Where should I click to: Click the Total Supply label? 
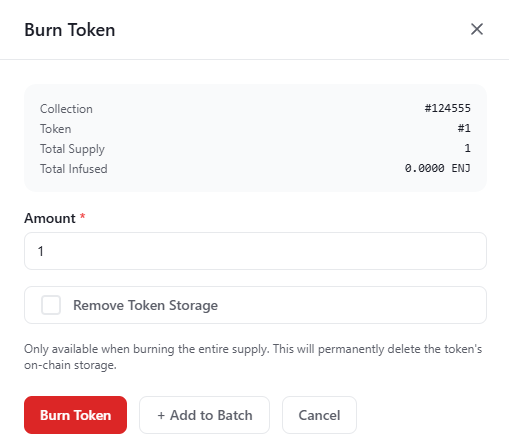pyautogui.click(x=72, y=149)
